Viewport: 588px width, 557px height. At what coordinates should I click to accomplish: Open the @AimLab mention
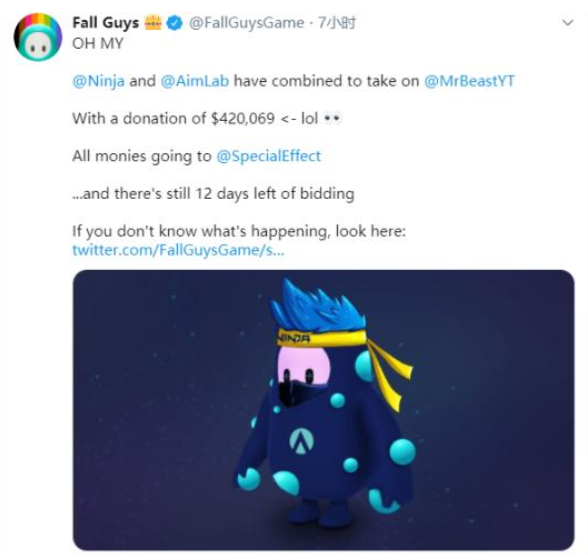pyautogui.click(x=195, y=81)
